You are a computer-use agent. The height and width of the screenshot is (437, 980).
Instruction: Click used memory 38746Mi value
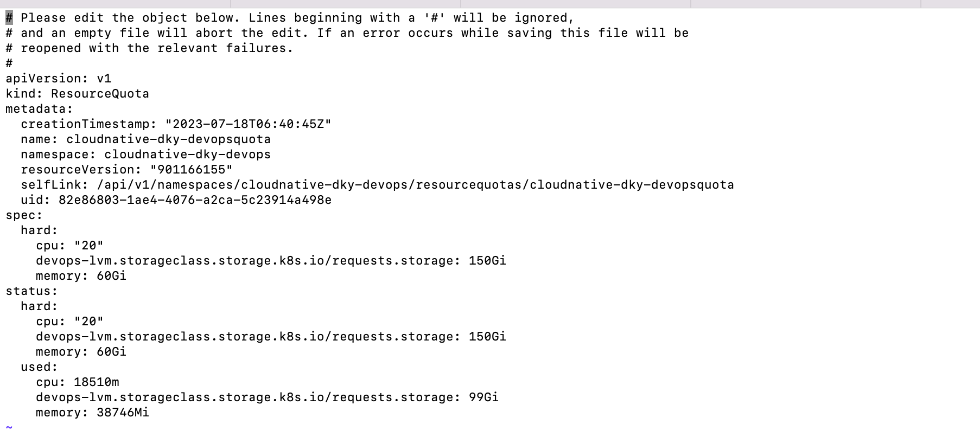pyautogui.click(x=123, y=413)
